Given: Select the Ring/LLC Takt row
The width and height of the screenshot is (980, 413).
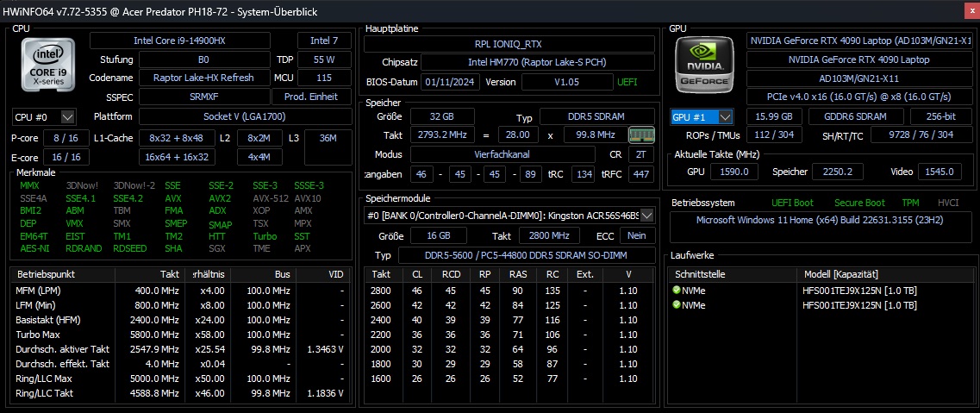Looking at the screenshot, I should tap(181, 393).
